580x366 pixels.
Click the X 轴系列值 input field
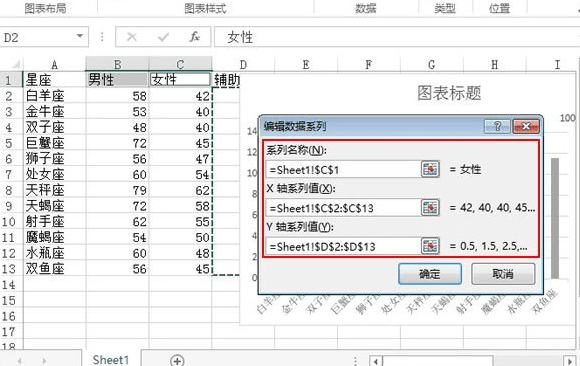(x=344, y=208)
